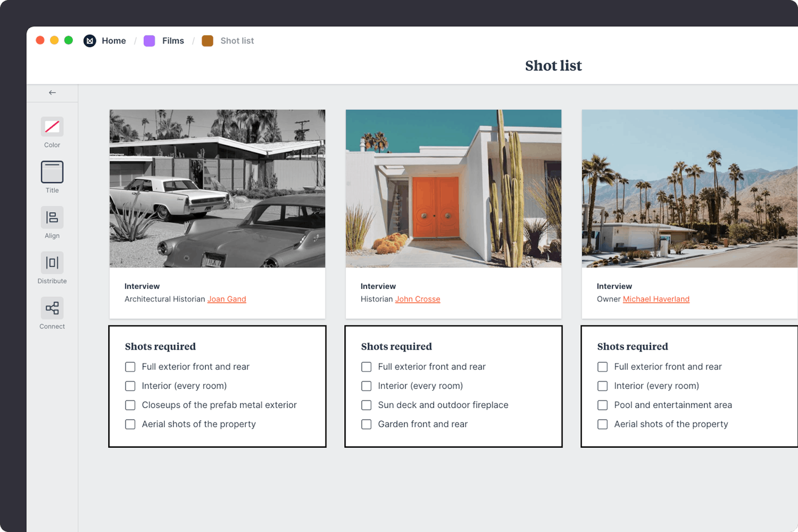Open the Joan Gand link

[x=227, y=299]
